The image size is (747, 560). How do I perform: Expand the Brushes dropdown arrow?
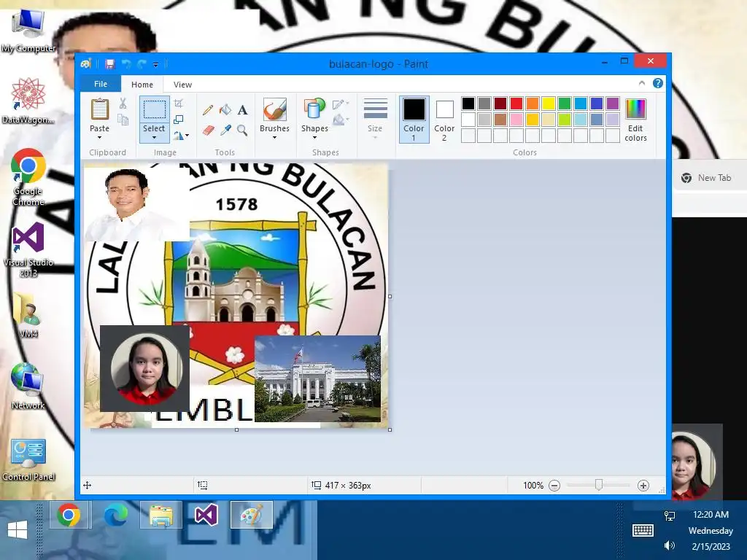[274, 138]
